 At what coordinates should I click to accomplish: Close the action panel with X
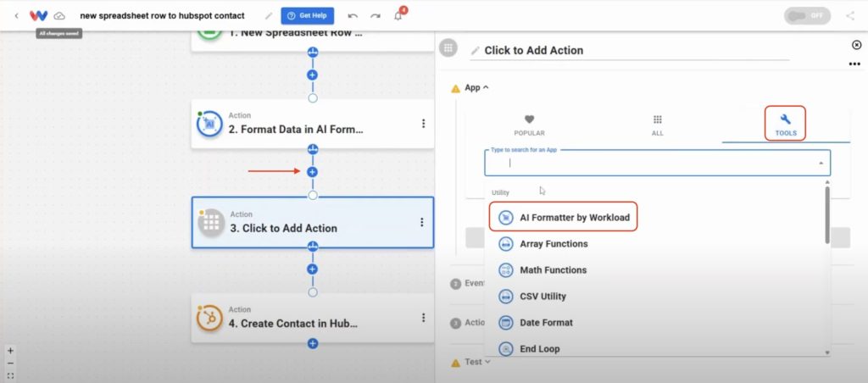[x=856, y=45]
